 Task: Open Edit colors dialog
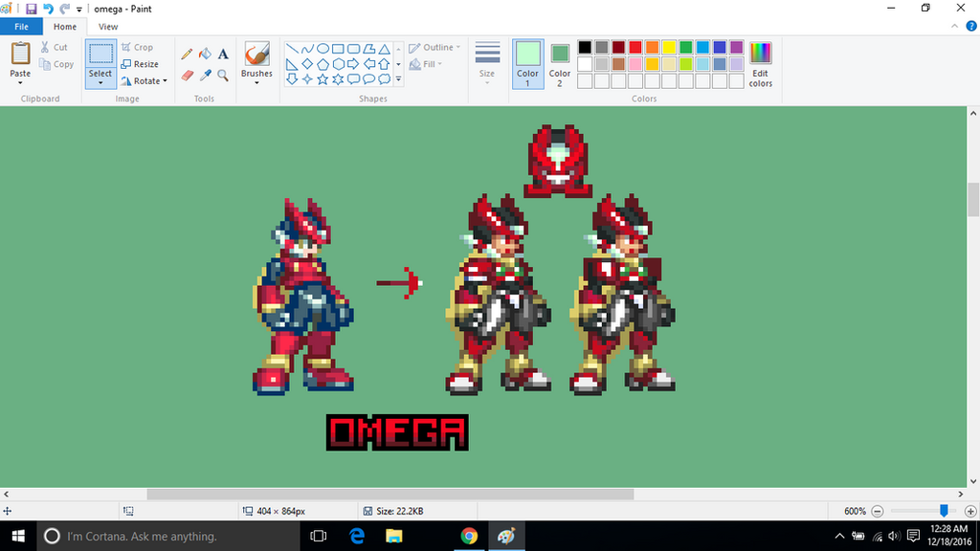click(x=761, y=64)
